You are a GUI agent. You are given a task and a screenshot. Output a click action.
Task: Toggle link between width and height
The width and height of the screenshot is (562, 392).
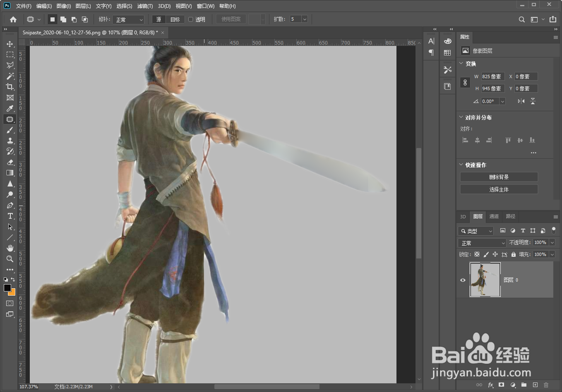click(465, 82)
